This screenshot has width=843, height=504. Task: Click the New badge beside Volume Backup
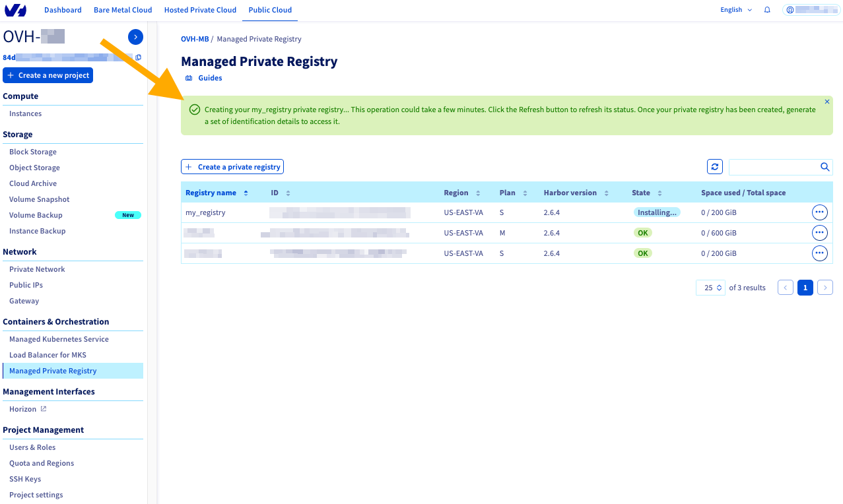[x=128, y=215]
